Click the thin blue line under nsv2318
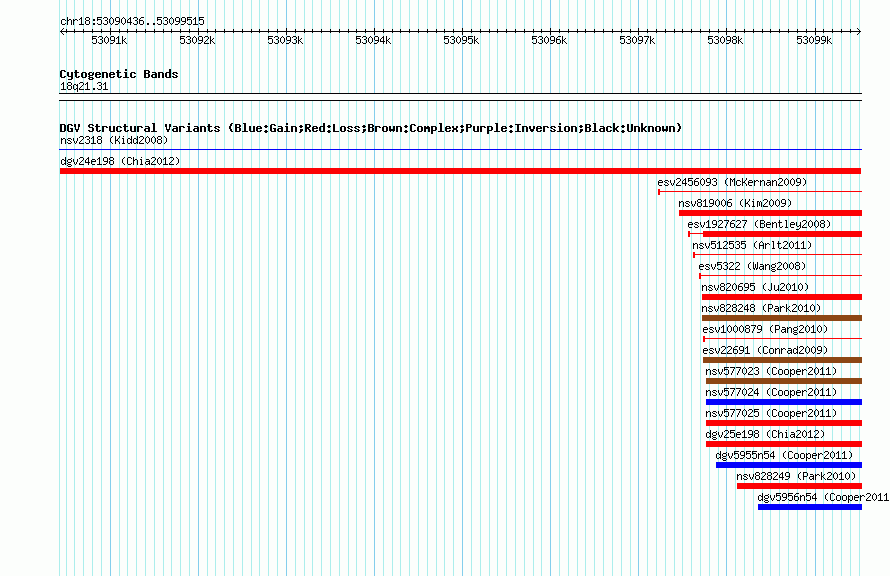The height and width of the screenshot is (576, 890). (460, 150)
